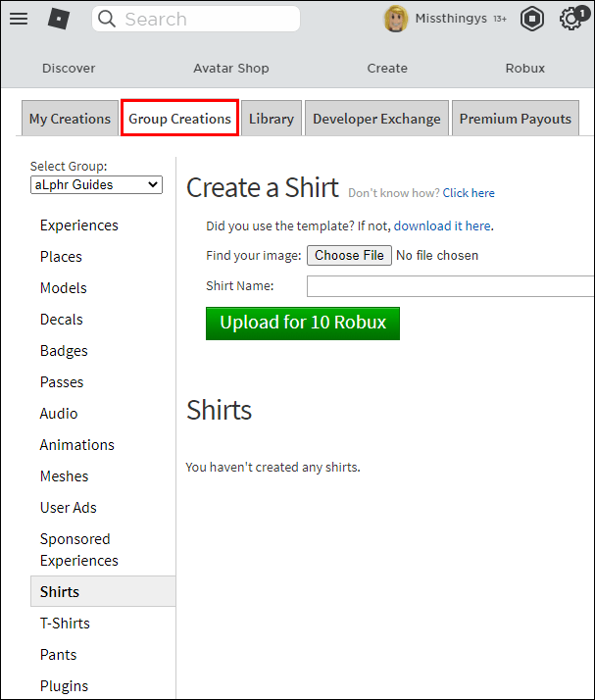Click the 'Create a Shirt' heading
595x700 pixels.
(x=263, y=187)
